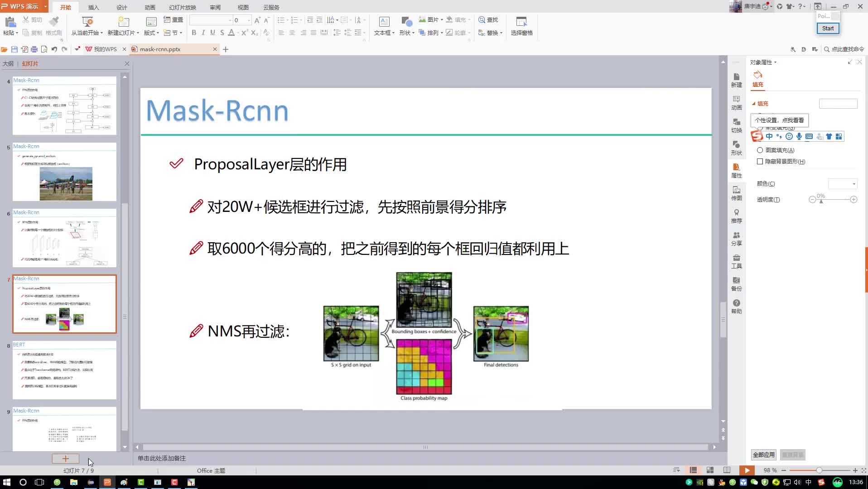Image resolution: width=868 pixels, height=489 pixels.
Task: Expand 新建幻灯片 dropdown arrow
Action: pos(138,33)
